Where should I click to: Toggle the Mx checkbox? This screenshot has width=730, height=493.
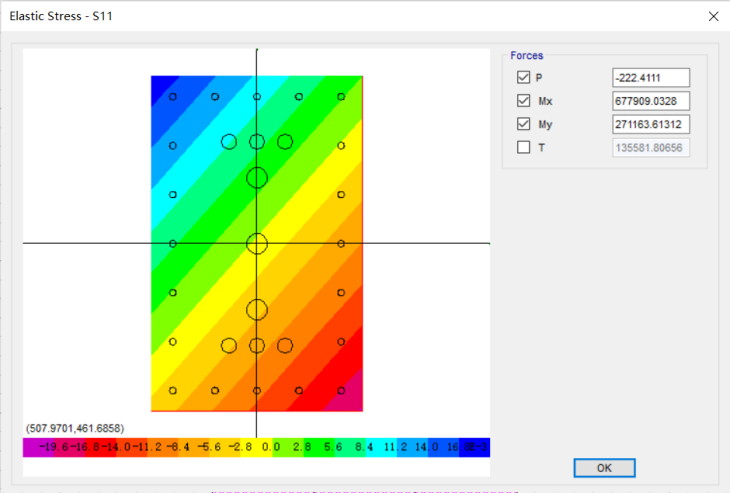(524, 101)
